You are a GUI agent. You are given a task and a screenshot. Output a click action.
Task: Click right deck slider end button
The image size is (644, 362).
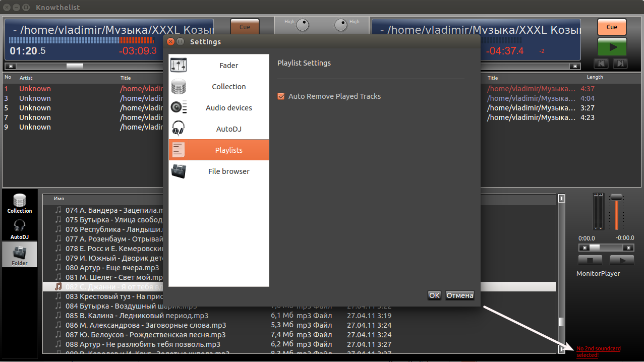pos(574,66)
